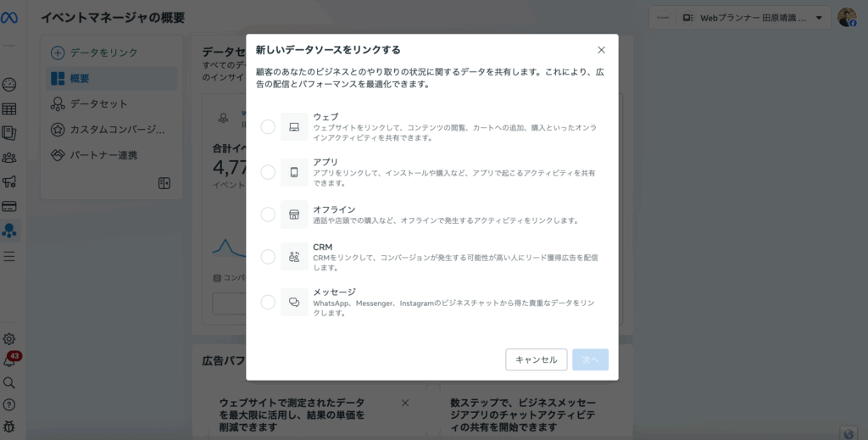Click the キャンセル button
The height and width of the screenshot is (440, 868).
(536, 359)
